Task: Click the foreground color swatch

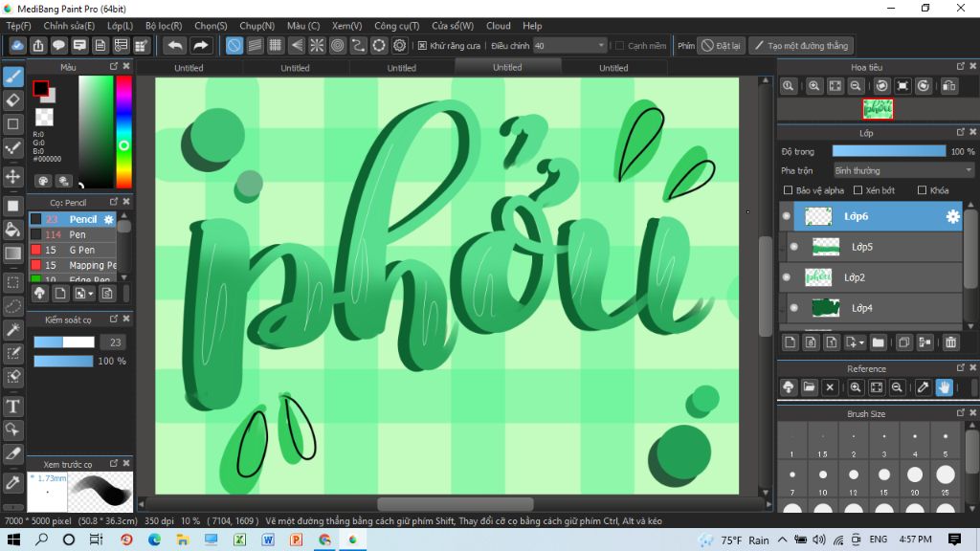Action: 40,89
